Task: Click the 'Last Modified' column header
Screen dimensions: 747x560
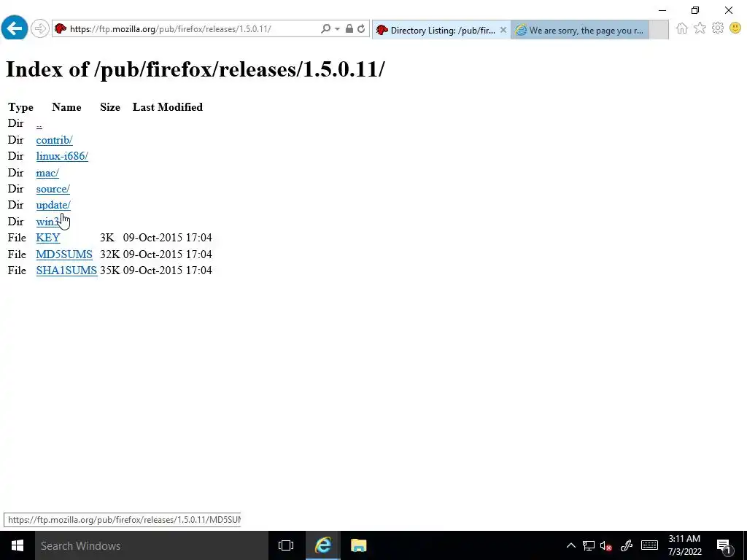Action: (x=168, y=107)
